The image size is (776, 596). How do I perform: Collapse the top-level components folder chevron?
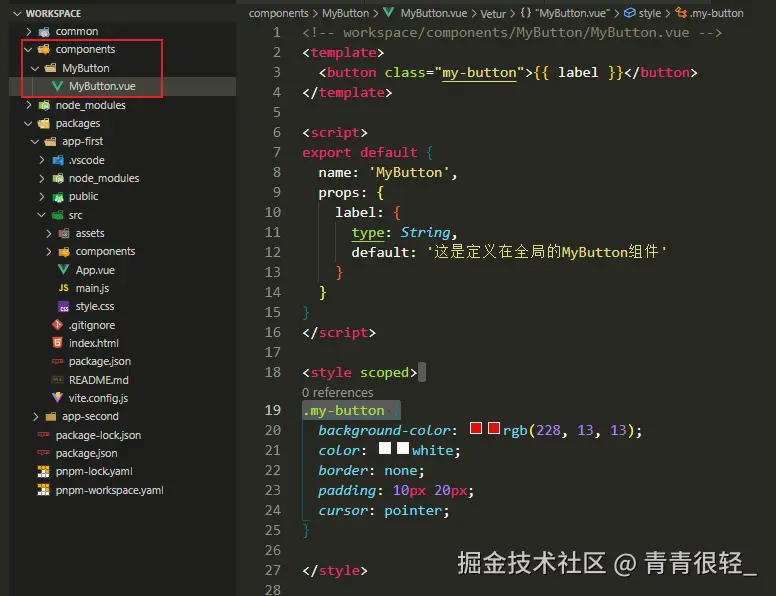29,50
